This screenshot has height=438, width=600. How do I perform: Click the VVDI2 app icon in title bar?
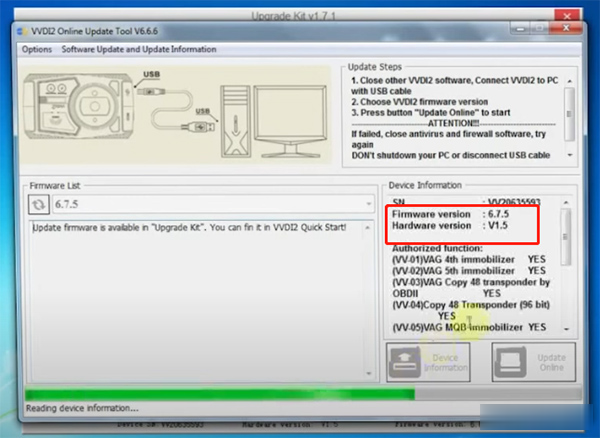(22, 31)
